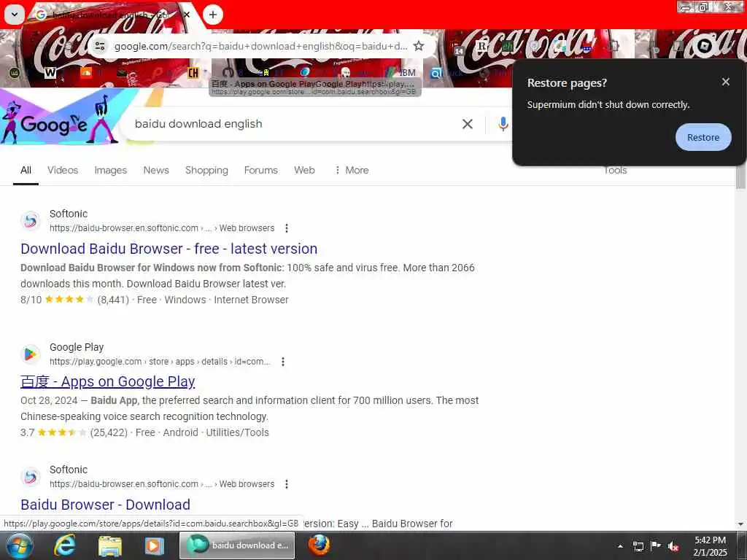Expand the More search filters menu
The height and width of the screenshot is (560, 747).
352,170
